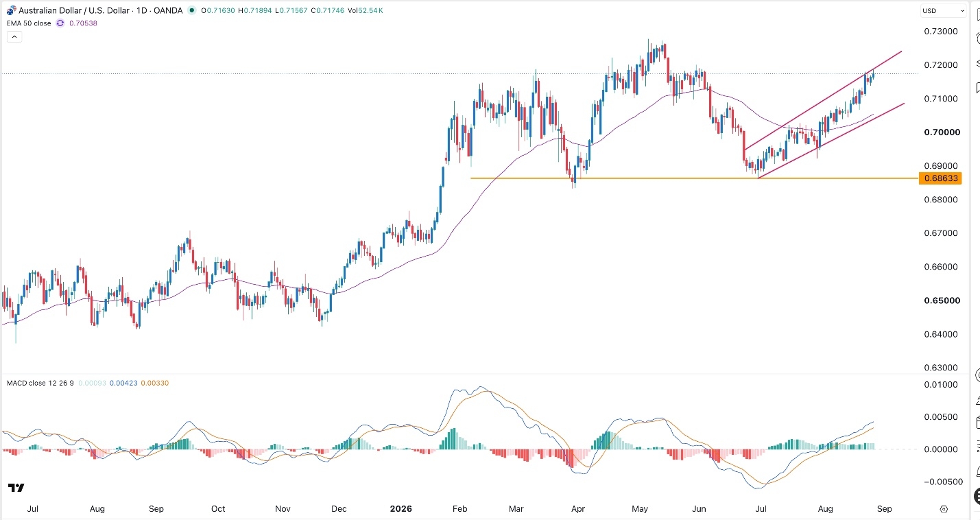Click the Feb label on time axis
980x520 pixels.
pyautogui.click(x=459, y=509)
